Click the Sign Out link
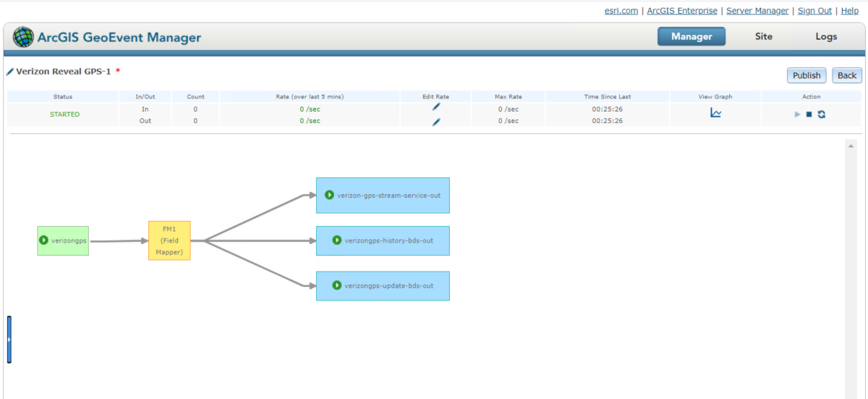Screen dimensions: 868x399 point(814,11)
